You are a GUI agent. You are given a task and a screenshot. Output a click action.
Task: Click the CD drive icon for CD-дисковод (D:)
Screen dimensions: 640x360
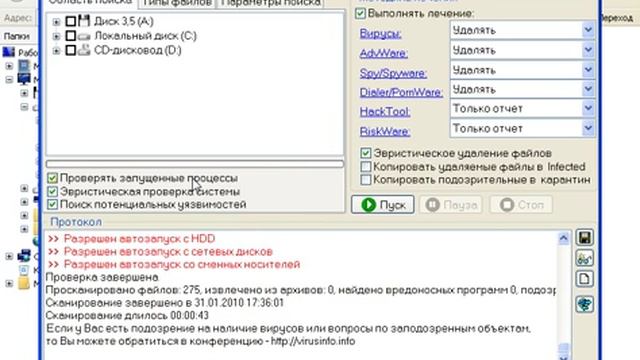pos(84,50)
